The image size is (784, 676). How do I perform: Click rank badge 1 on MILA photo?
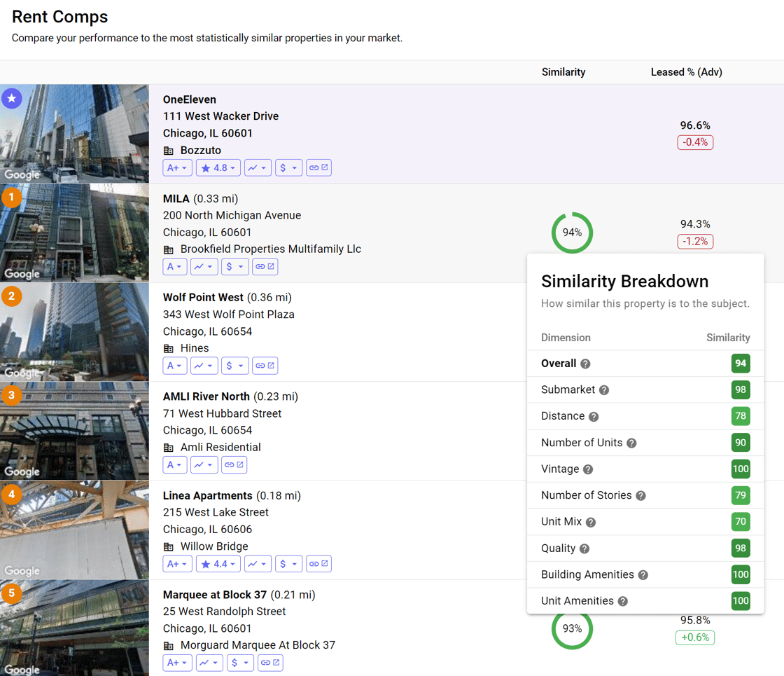click(x=11, y=197)
